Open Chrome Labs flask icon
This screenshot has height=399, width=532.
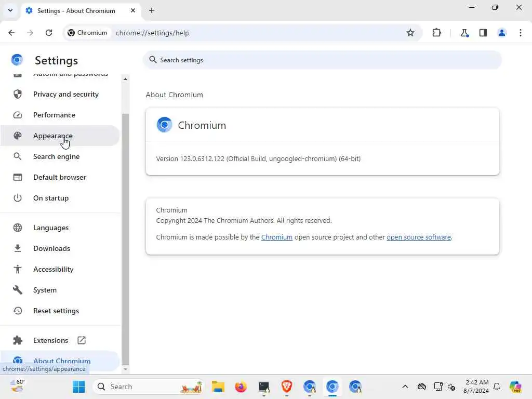pos(464,33)
